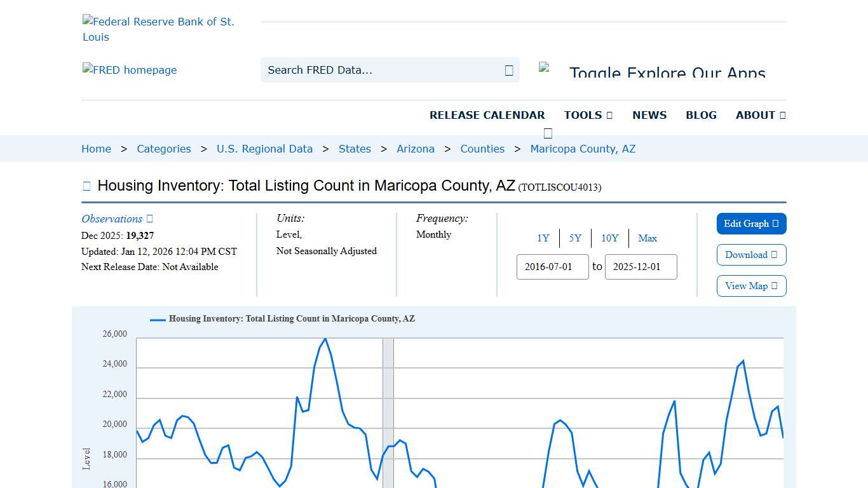
Task: Select the NEWS menu item
Action: click(x=649, y=115)
